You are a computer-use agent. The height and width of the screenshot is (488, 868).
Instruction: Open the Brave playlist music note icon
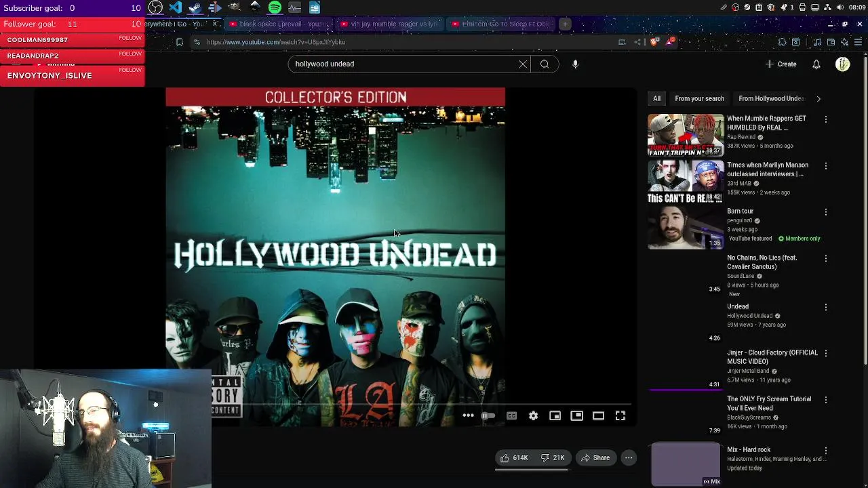coord(817,42)
